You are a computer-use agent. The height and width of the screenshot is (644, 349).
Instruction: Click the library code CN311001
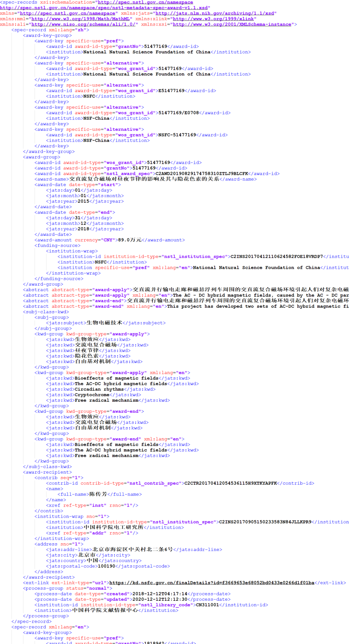(205, 605)
